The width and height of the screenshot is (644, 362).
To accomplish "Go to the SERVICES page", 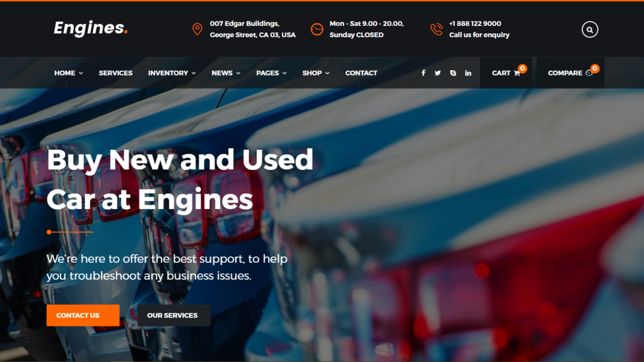I will tap(115, 73).
